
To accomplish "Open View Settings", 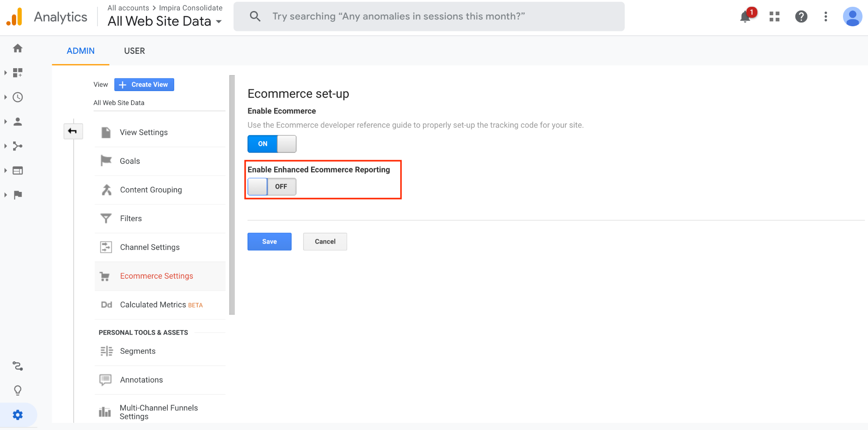I will tap(160, 133).
